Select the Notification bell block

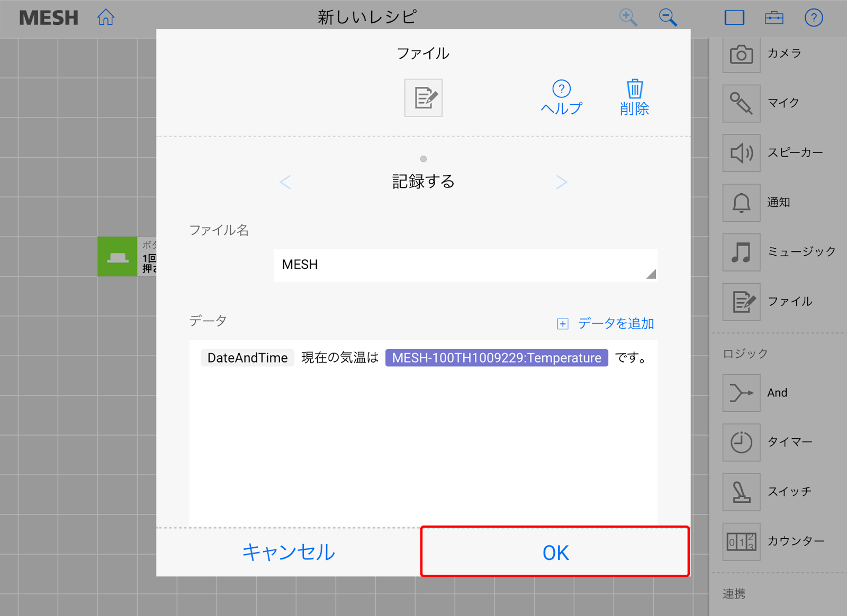tap(741, 203)
